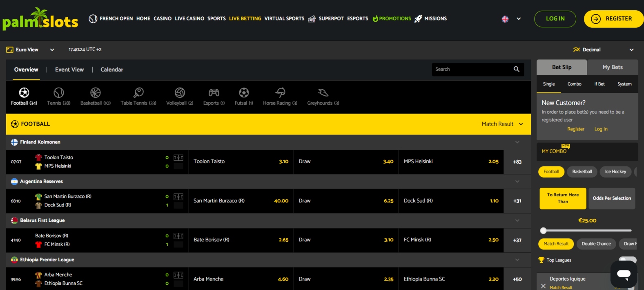The image size is (644, 290).
Task: Open pitch view for Toolon Taisto match
Action: [x=178, y=157]
